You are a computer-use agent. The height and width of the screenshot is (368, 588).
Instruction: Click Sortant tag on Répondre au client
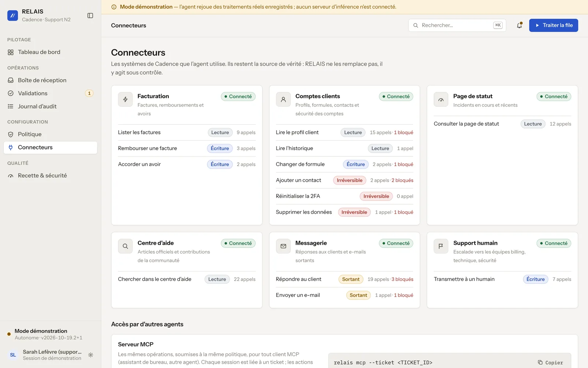[x=351, y=279]
